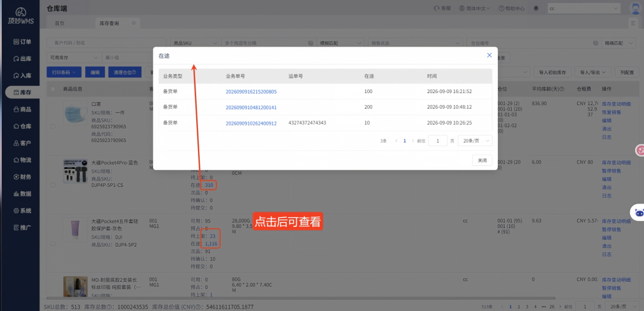Click the 导入初始库存 button
The width and height of the screenshot is (644, 311).
tap(552, 72)
